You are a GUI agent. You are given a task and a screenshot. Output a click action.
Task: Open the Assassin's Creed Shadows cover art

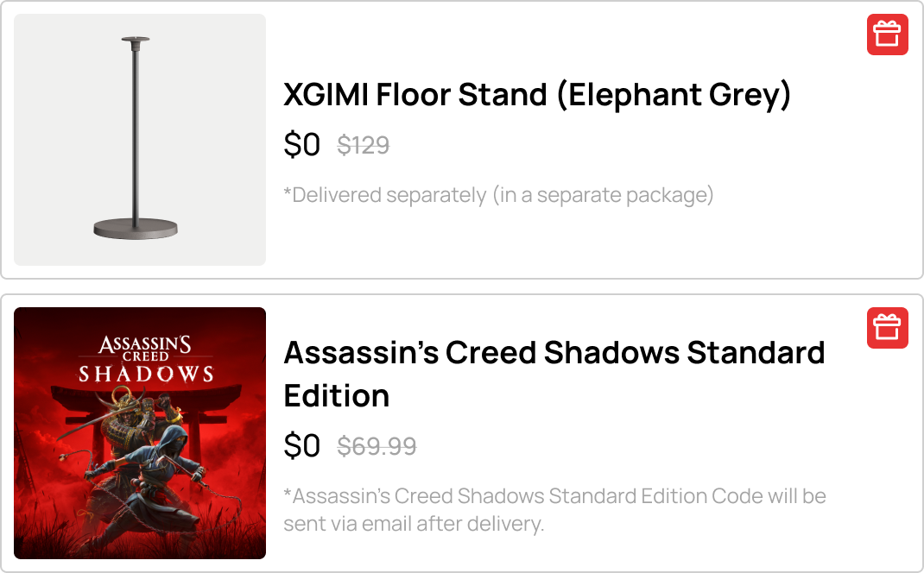pos(140,433)
